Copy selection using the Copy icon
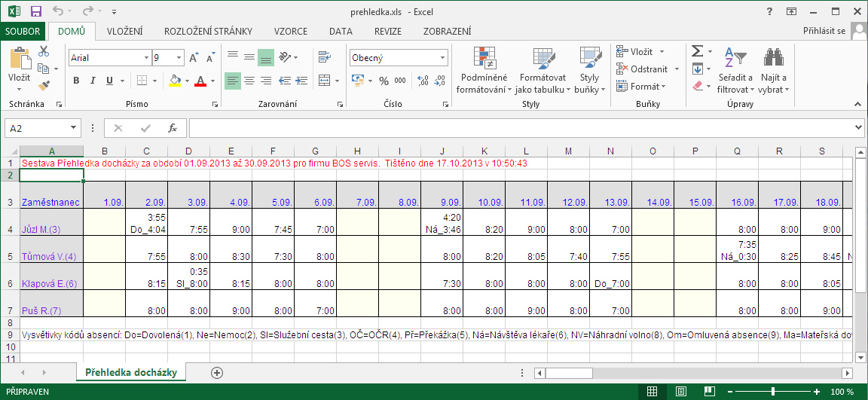The image size is (868, 400). coord(43,69)
